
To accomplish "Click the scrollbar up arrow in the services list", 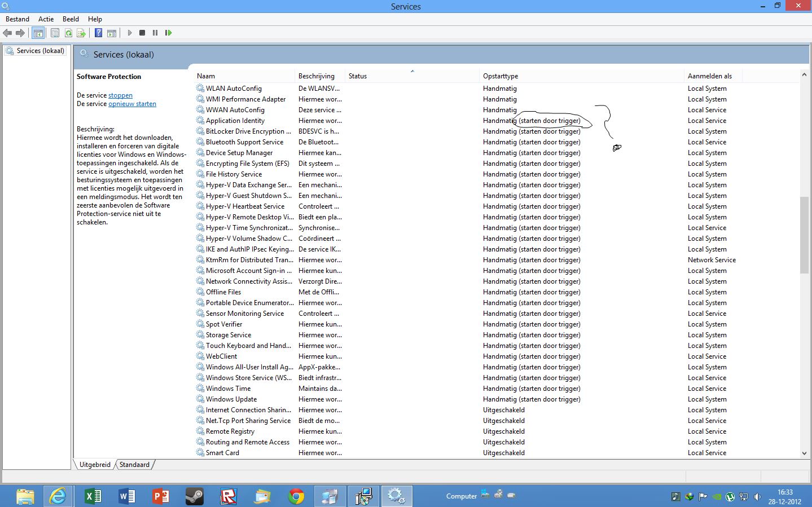I will [x=804, y=74].
